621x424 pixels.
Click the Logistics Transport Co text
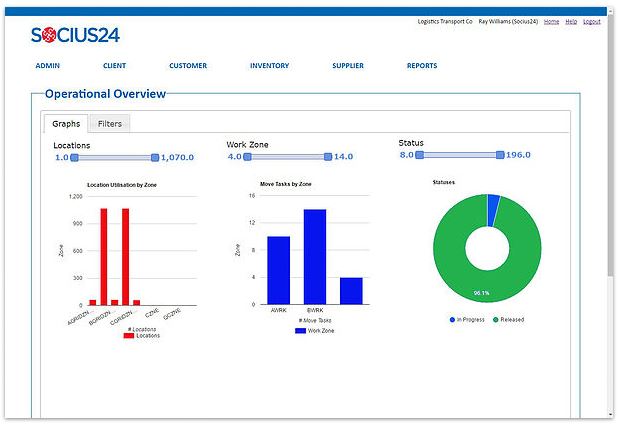coord(445,21)
